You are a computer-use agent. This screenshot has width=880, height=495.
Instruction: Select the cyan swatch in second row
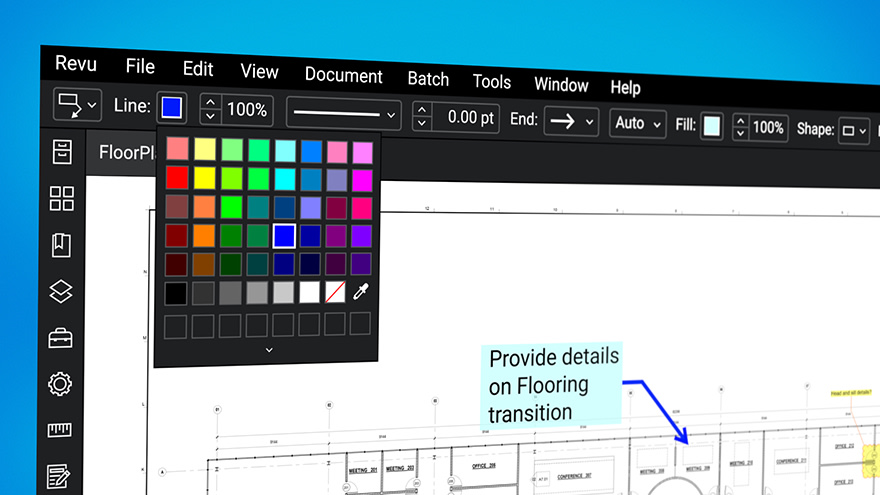285,180
